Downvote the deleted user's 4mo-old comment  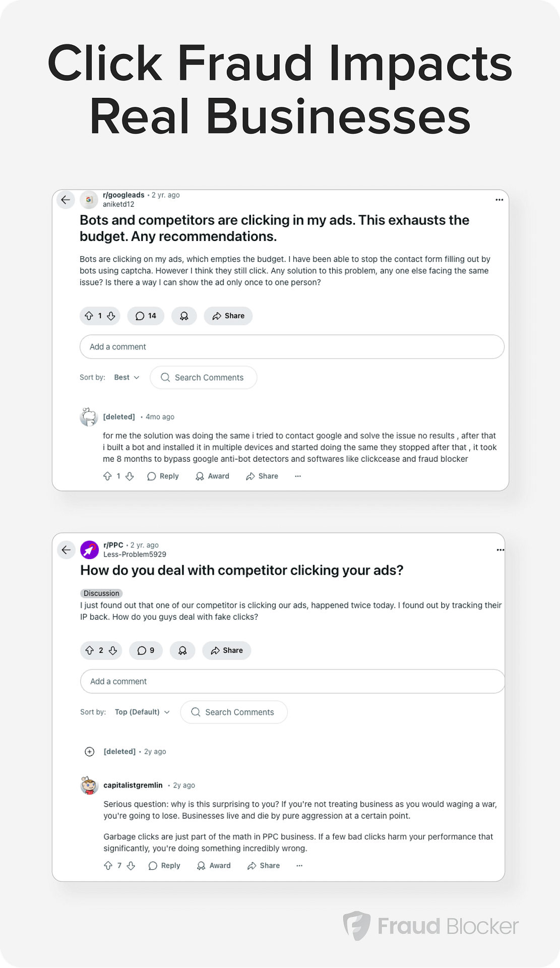[130, 476]
